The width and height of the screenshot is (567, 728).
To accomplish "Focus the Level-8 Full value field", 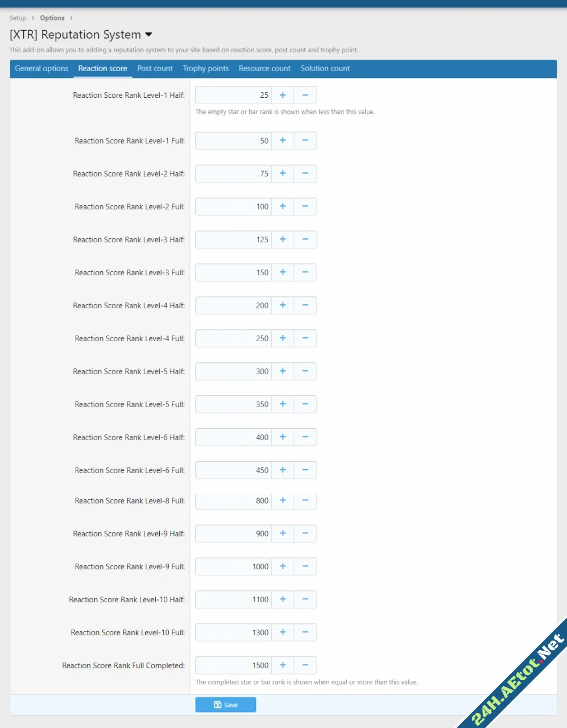I will tap(233, 501).
